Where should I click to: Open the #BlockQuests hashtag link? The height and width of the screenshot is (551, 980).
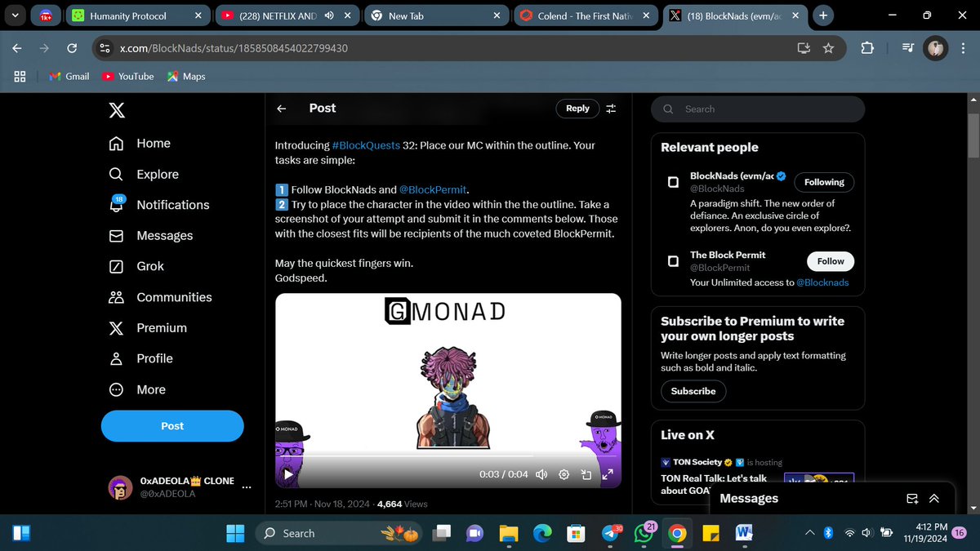[366, 145]
